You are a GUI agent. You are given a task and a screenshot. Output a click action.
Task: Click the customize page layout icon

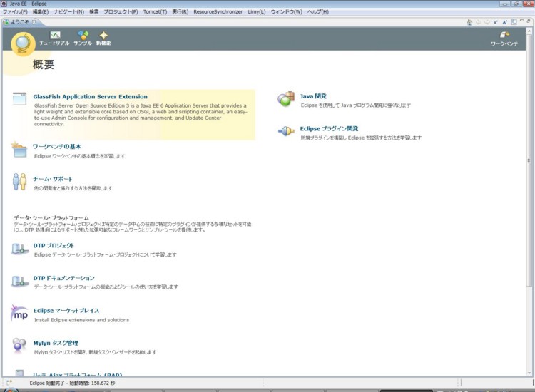[x=514, y=22]
